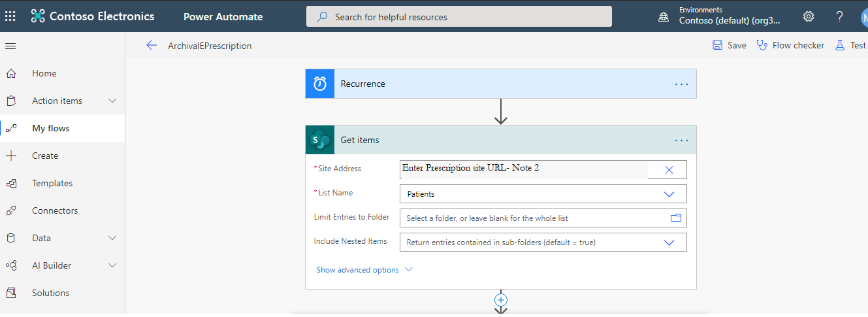Click the Get items step title

coord(360,140)
